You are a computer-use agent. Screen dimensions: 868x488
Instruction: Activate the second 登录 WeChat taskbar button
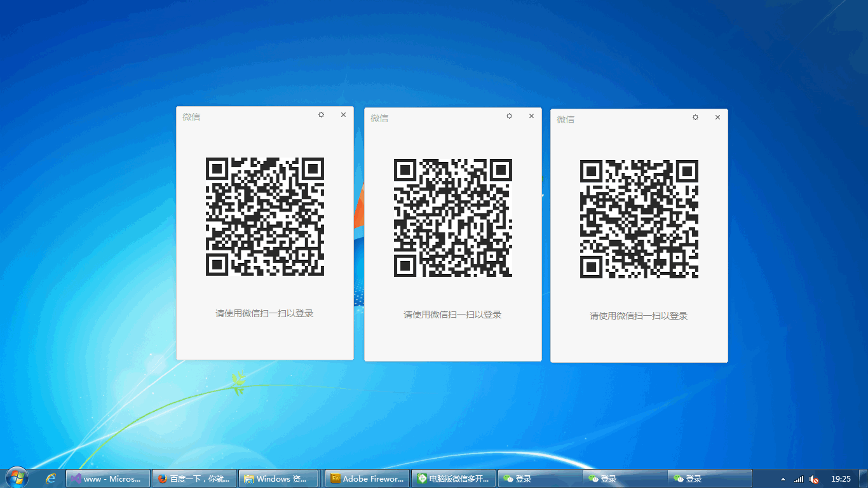[625, 478]
